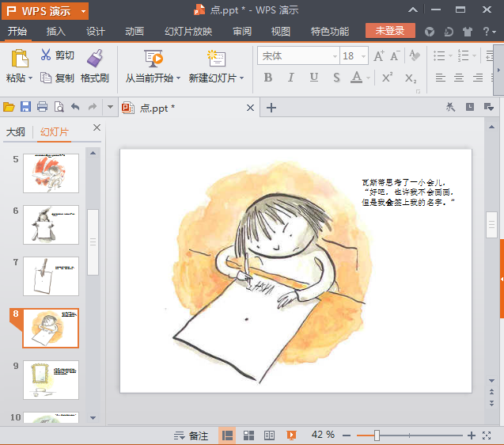This screenshot has height=445, width=504.
Task: Clear text formatting icon
Action: point(415,55)
